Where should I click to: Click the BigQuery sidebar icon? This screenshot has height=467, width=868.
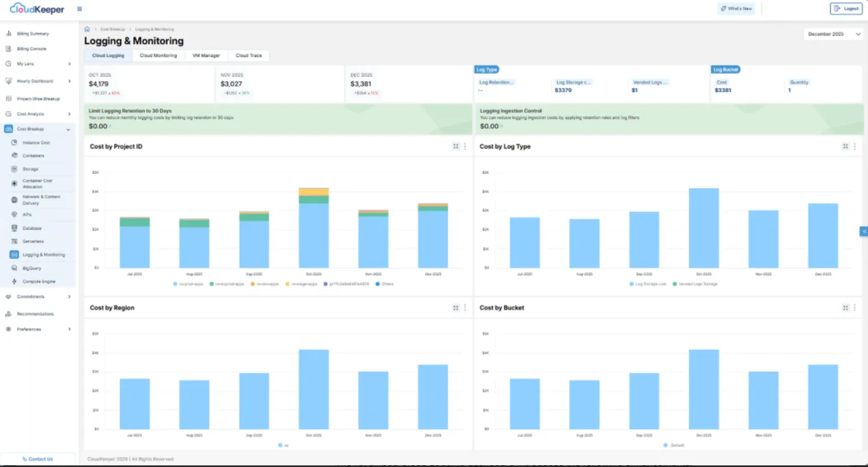pos(14,268)
